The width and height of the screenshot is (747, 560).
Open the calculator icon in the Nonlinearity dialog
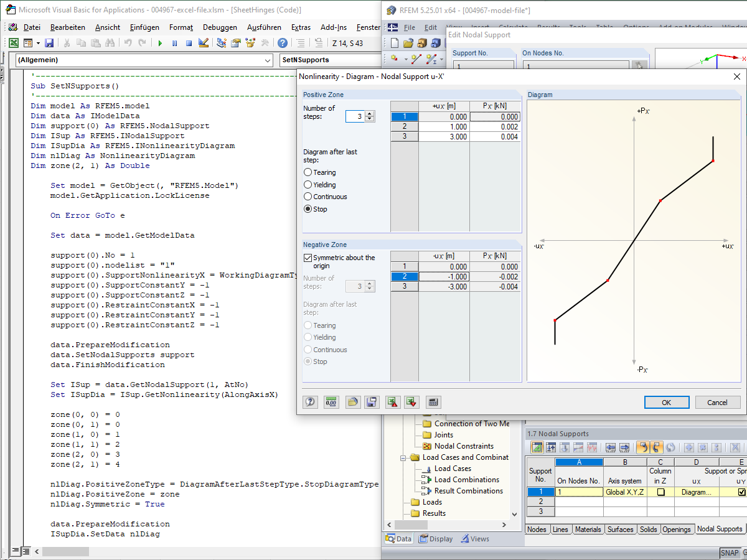click(433, 402)
